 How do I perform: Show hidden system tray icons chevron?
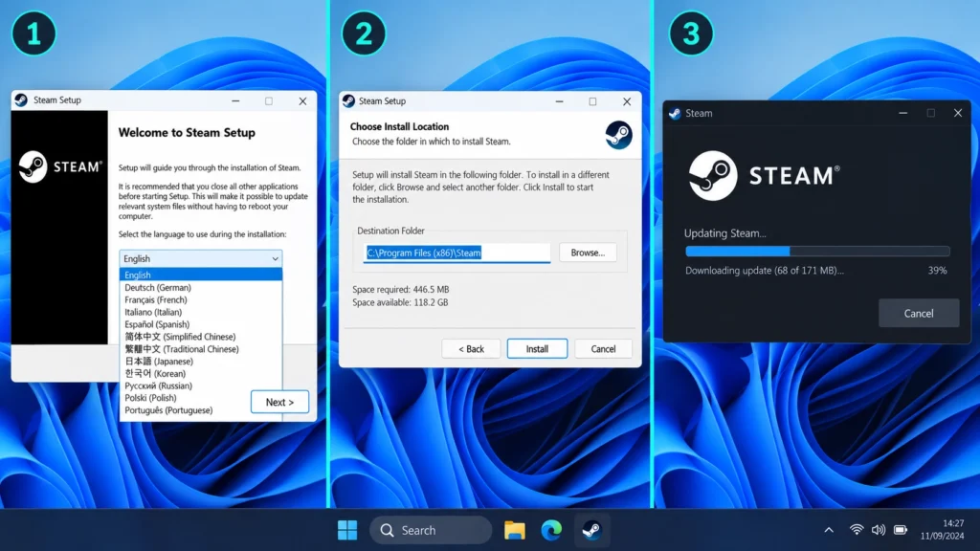[829, 530]
